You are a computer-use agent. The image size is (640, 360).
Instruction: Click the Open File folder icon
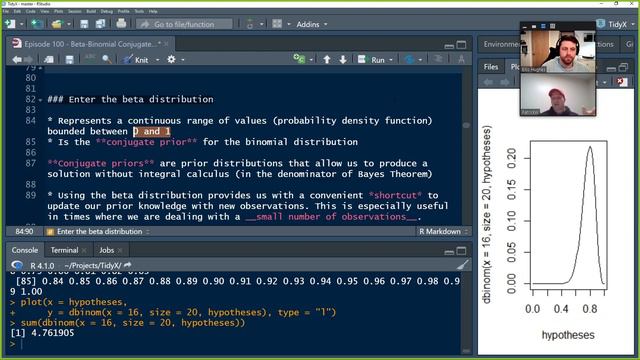(x=57, y=24)
